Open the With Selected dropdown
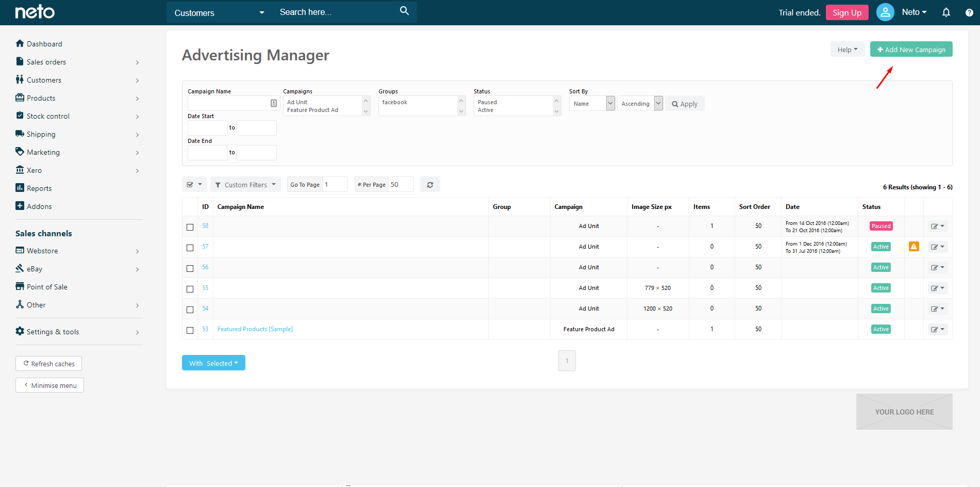This screenshot has width=980, height=487. click(x=213, y=363)
